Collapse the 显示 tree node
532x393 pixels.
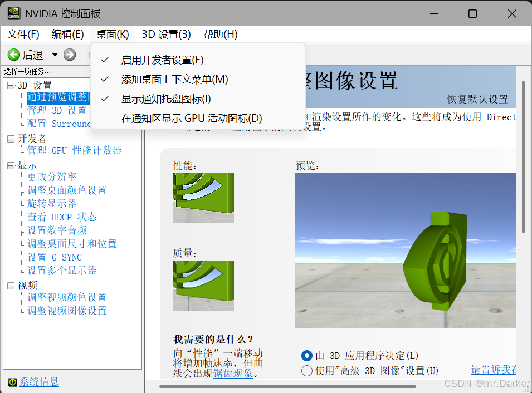point(11,165)
